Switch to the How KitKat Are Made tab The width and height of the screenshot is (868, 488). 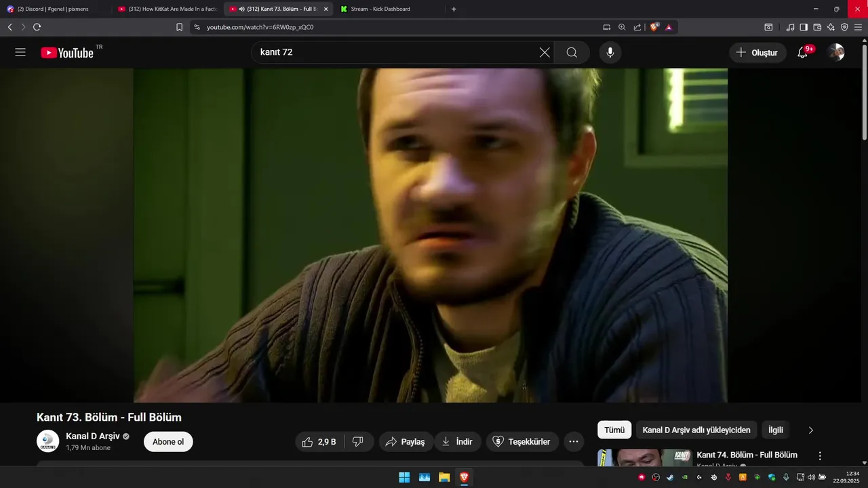(167, 9)
